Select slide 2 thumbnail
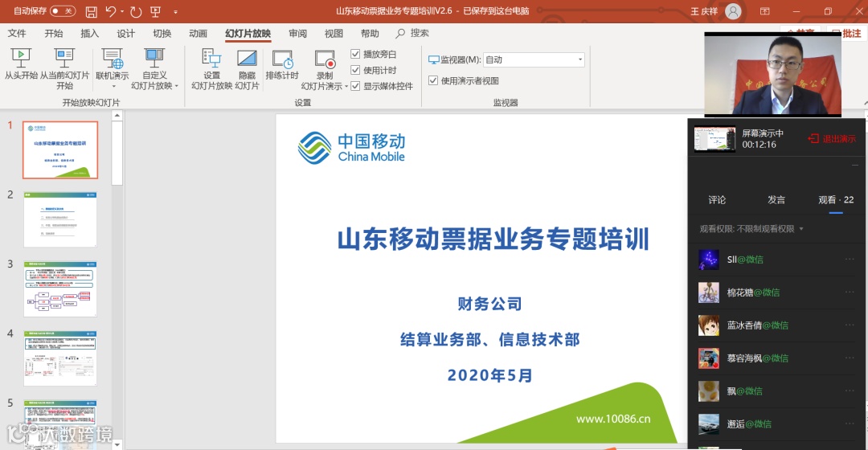Image resolution: width=868 pixels, height=450 pixels. pyautogui.click(x=60, y=219)
